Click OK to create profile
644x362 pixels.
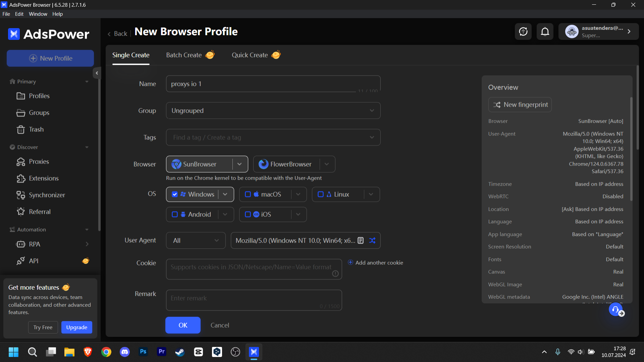(183, 325)
